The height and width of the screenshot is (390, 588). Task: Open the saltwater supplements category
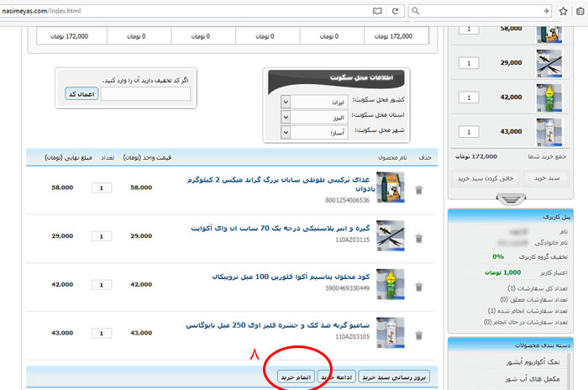tap(532, 379)
